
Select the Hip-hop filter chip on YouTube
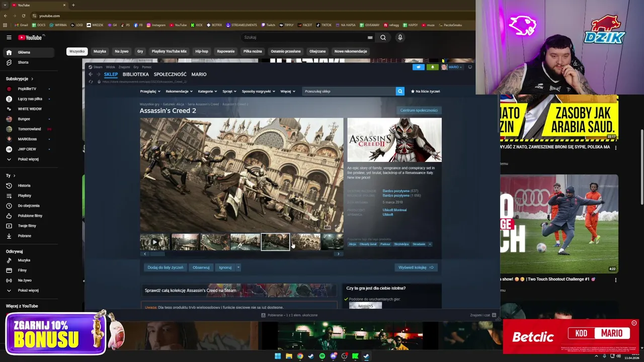[201, 51]
